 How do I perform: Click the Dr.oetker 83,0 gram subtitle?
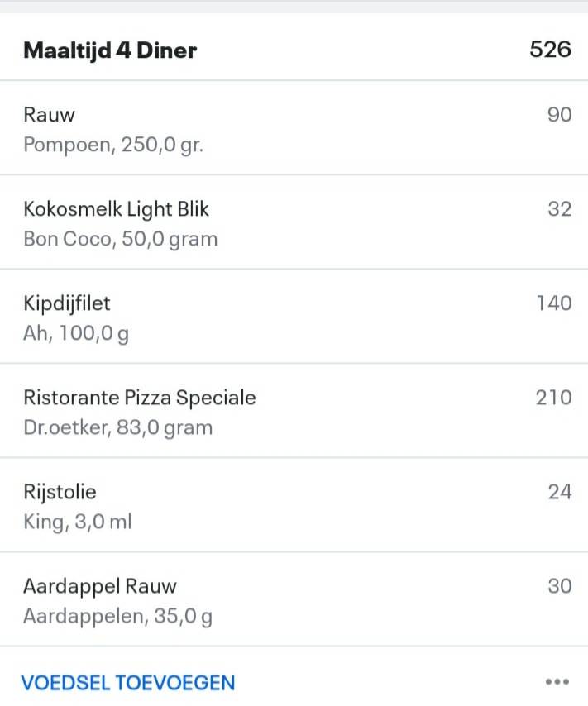[118, 427]
